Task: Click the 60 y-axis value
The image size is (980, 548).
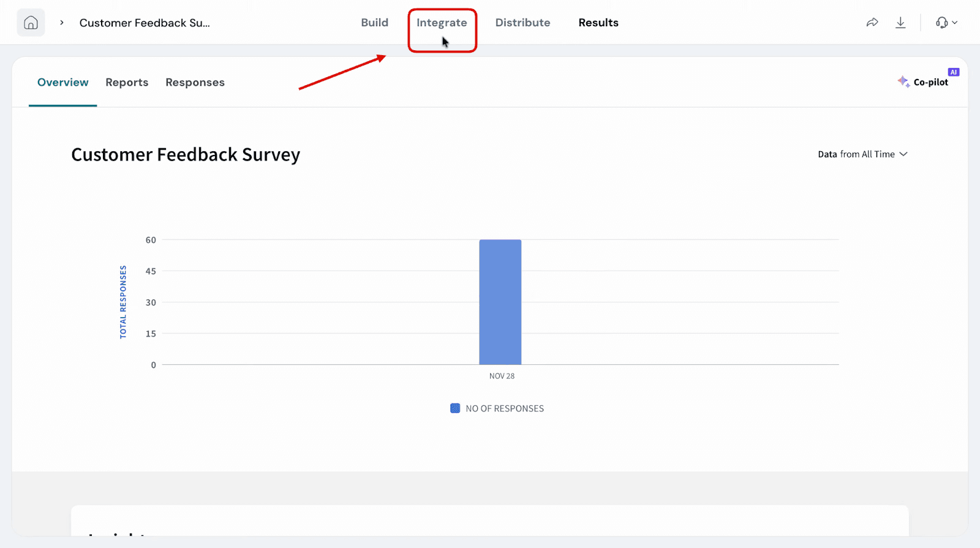Action: click(151, 240)
